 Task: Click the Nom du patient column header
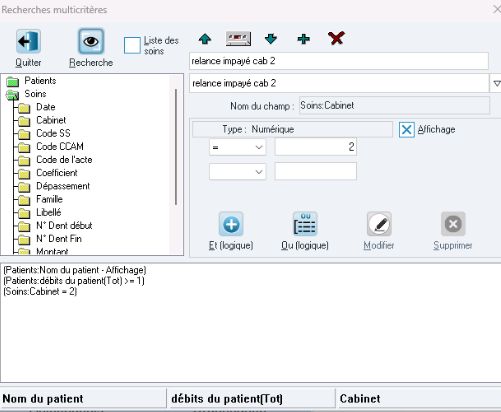point(83,398)
